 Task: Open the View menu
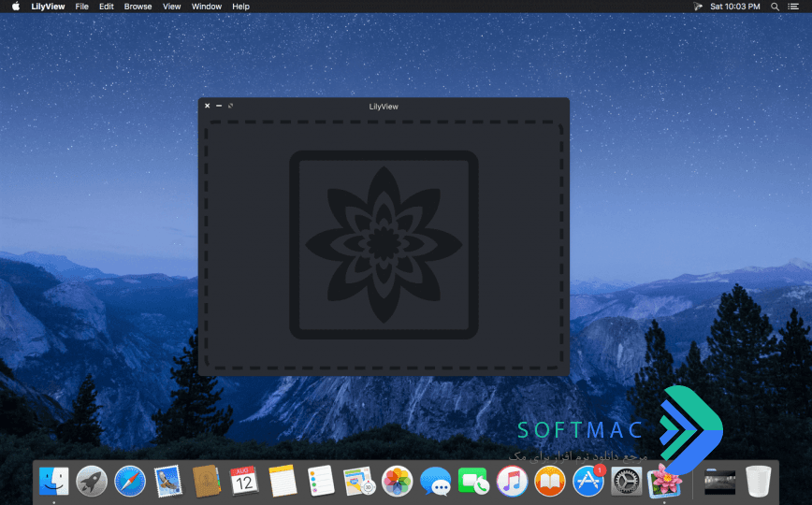pyautogui.click(x=171, y=7)
